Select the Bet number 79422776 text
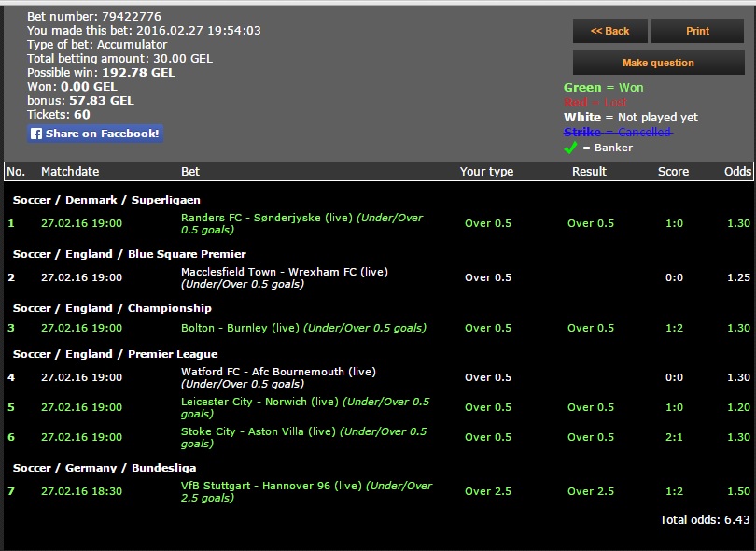 94,17
